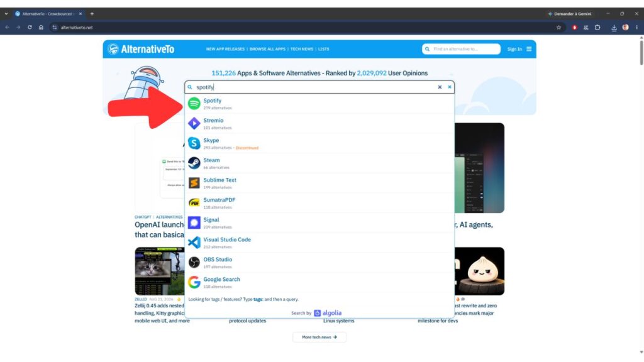Image resolution: width=644 pixels, height=362 pixels.
Task: Select Signal search result
Action: click(x=319, y=222)
